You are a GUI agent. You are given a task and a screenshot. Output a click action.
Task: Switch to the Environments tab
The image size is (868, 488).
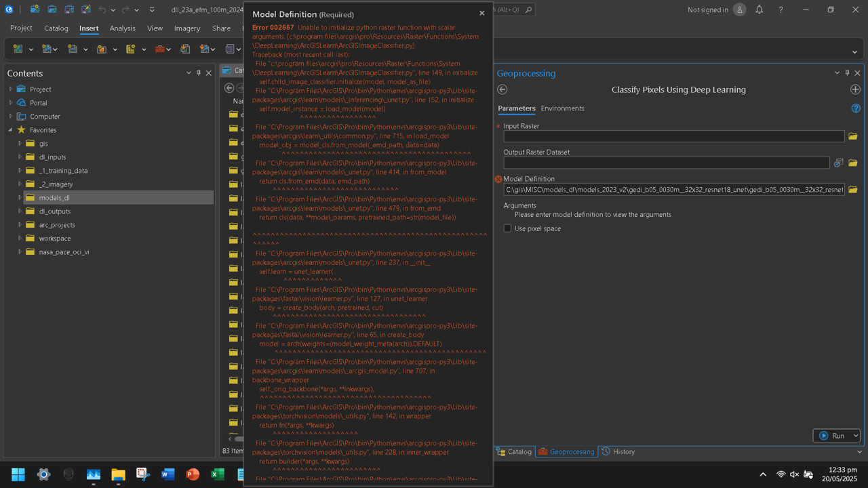click(x=564, y=108)
